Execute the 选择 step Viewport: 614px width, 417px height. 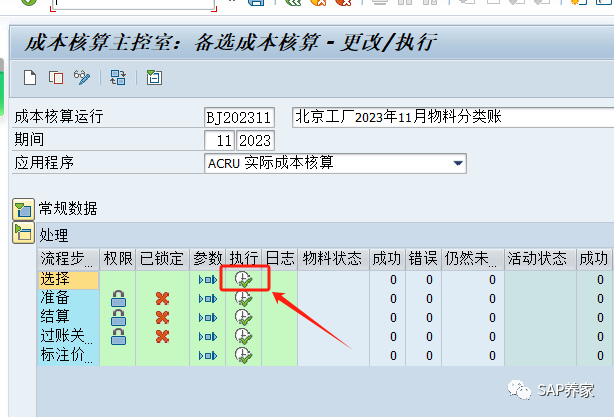tap(243, 279)
